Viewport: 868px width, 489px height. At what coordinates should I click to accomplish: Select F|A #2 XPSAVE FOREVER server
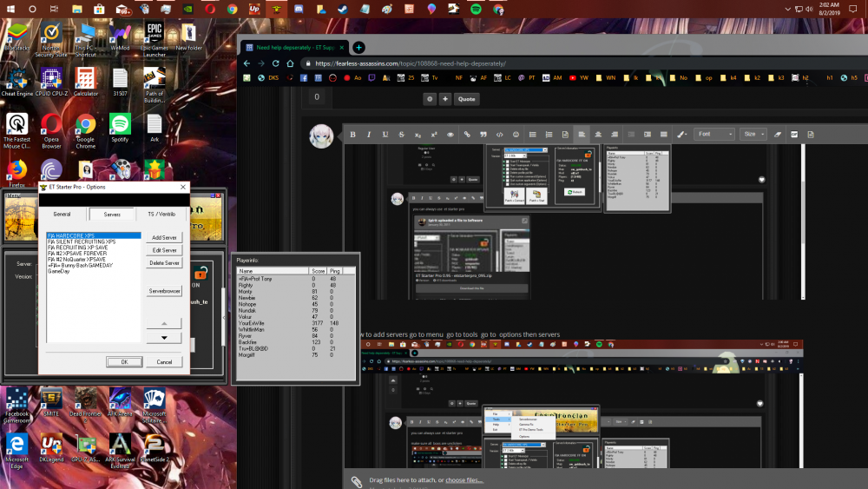77,254
